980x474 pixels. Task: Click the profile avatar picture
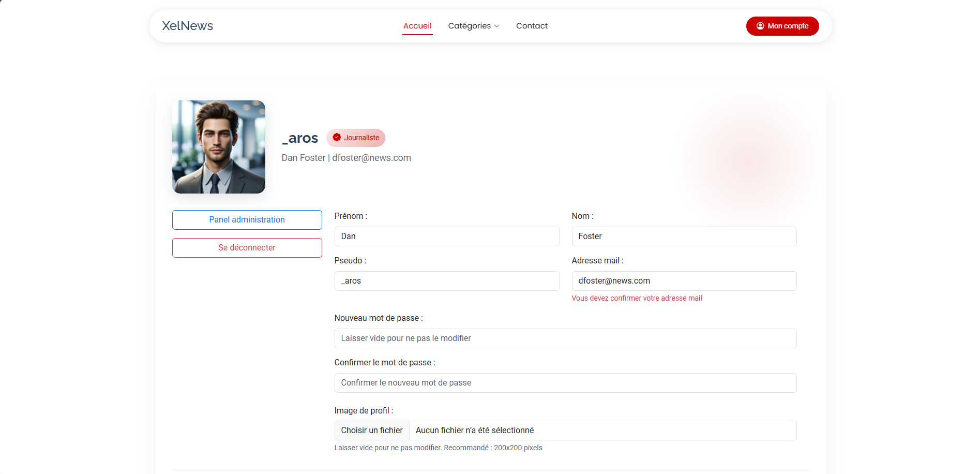(x=219, y=147)
